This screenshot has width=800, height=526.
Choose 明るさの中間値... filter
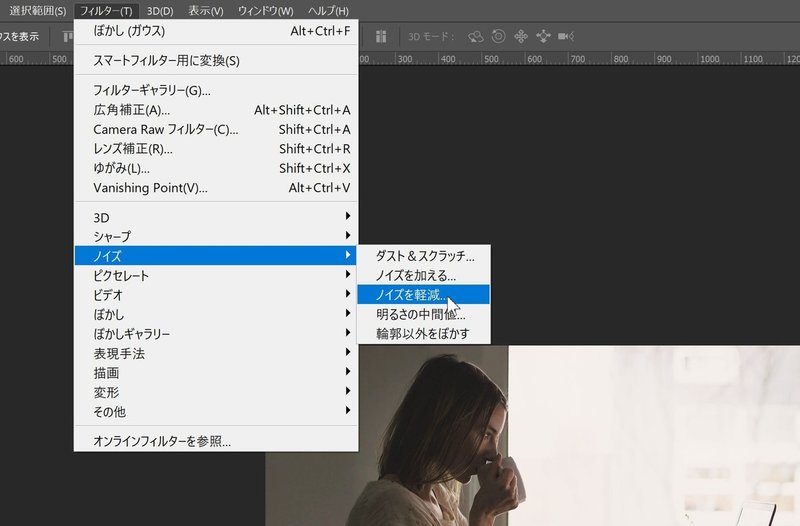(423, 314)
